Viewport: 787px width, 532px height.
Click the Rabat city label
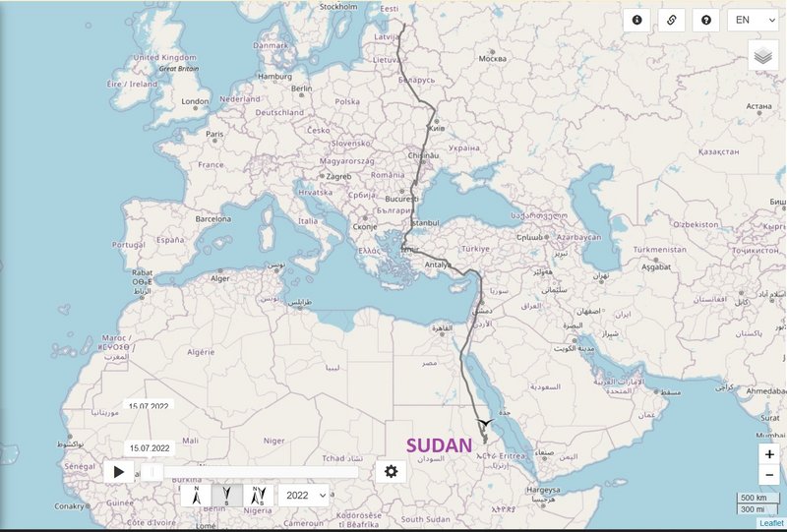tap(142, 273)
